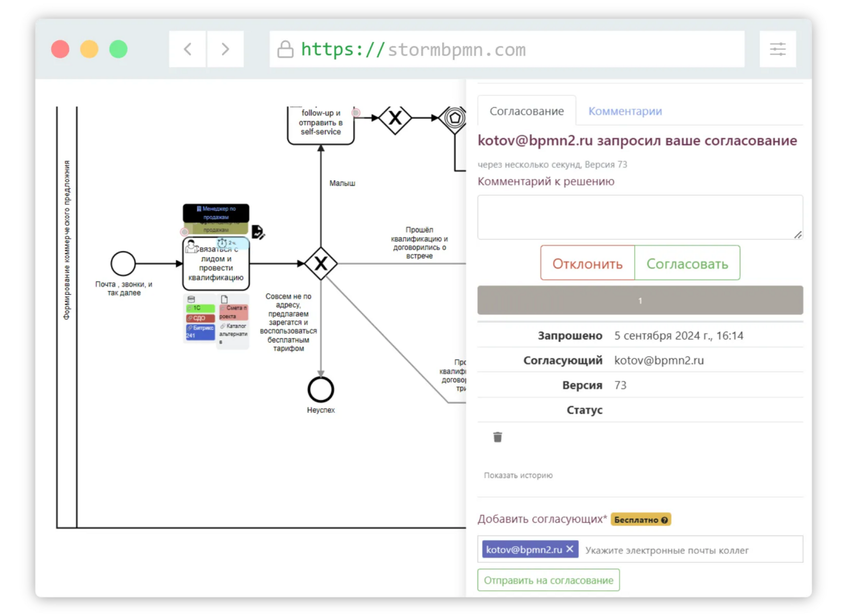The width and height of the screenshot is (848, 616).
Task: Click the padlock icon in address bar
Action: point(285,49)
